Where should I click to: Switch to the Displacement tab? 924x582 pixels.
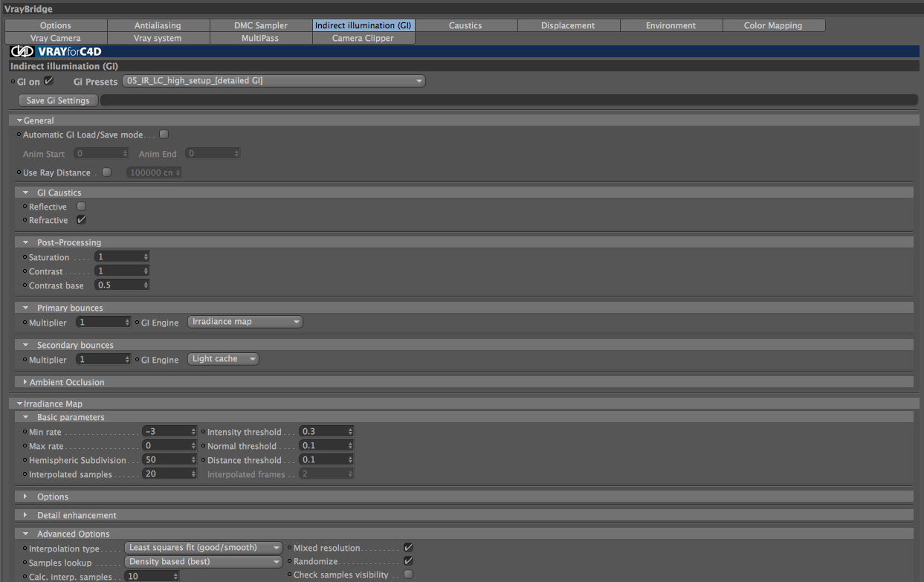pos(569,25)
